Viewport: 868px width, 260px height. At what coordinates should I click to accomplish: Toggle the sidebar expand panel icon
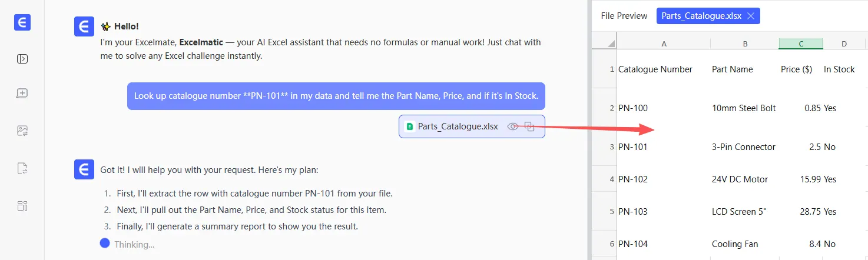[22, 59]
